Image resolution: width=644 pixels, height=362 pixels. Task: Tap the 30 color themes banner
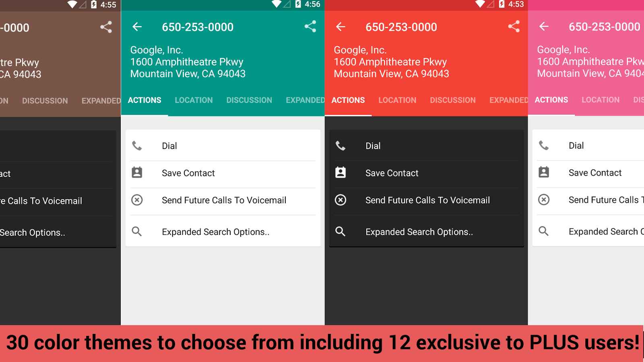[x=322, y=343]
